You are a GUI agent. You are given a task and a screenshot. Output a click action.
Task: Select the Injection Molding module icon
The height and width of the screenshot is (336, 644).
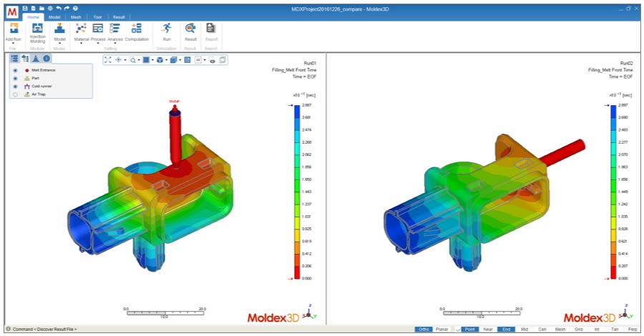click(x=37, y=28)
